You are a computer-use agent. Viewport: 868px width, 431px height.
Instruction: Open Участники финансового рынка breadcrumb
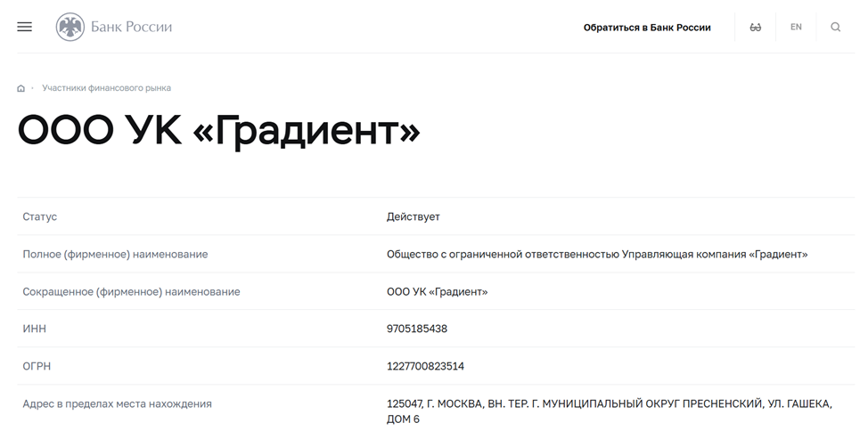pyautogui.click(x=106, y=88)
